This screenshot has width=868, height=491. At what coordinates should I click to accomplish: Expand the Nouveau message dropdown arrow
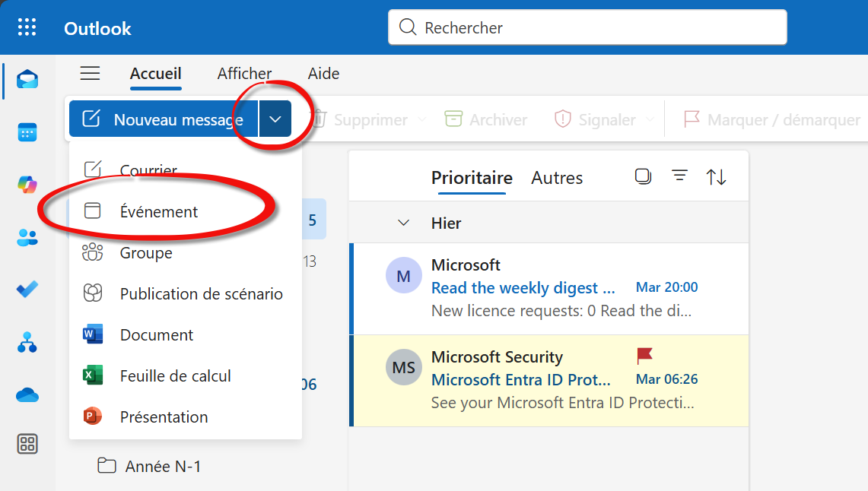click(x=275, y=119)
